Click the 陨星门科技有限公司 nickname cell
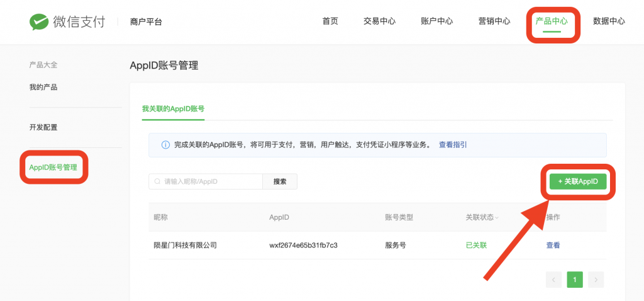Image resolution: width=644 pixels, height=301 pixels. point(186,246)
